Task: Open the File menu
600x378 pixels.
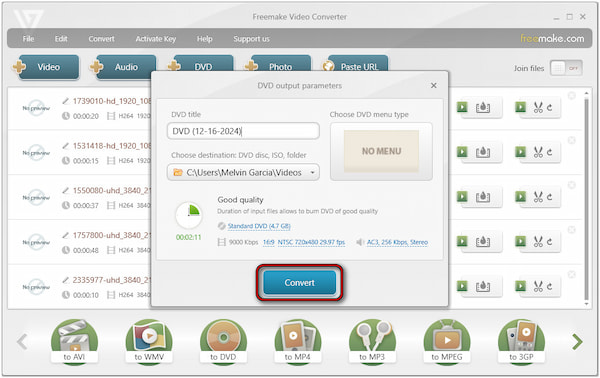Action: [x=28, y=39]
